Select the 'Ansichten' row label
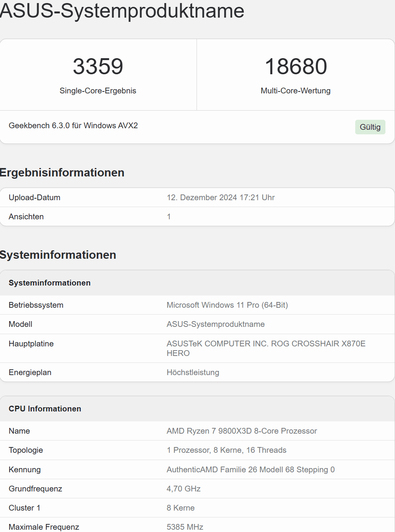Screen dimensions: 395x532 [x=26, y=217]
